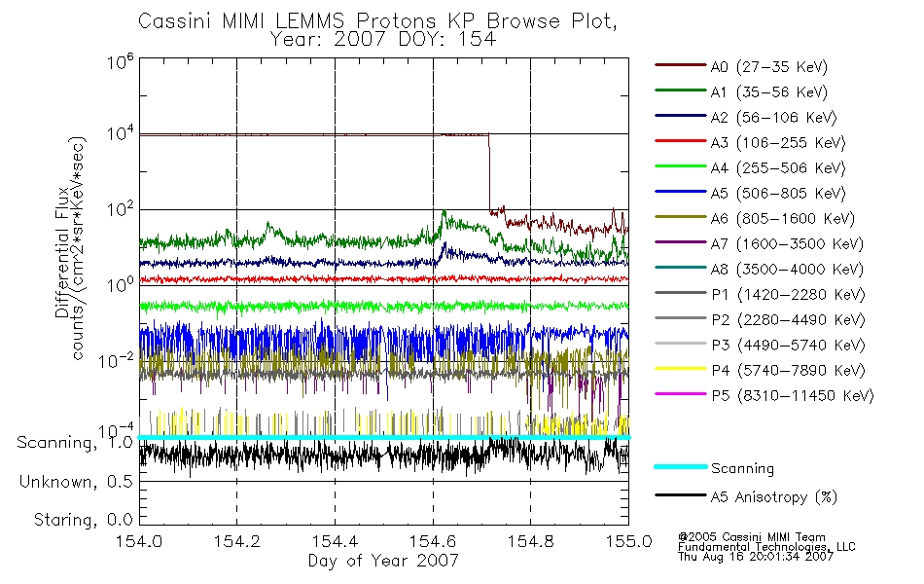Viewport: 924px width, 584px height.
Task: Click the @2005 Cassini MIMI Team credit
Action: coord(751,537)
